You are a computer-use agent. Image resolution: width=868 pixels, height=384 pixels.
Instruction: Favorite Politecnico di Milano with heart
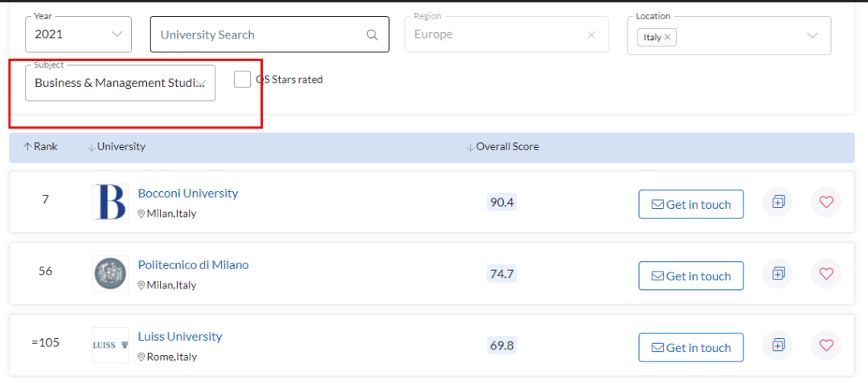[x=826, y=273]
